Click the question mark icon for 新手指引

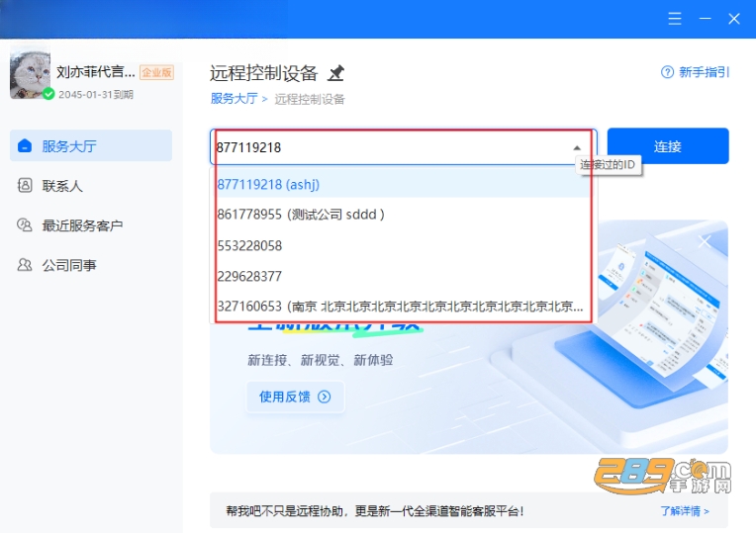point(667,72)
